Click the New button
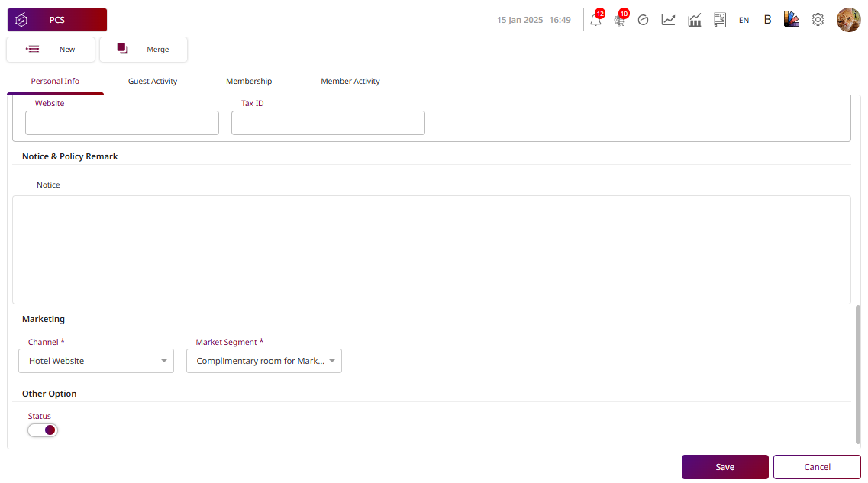868x483 pixels. [x=51, y=50]
